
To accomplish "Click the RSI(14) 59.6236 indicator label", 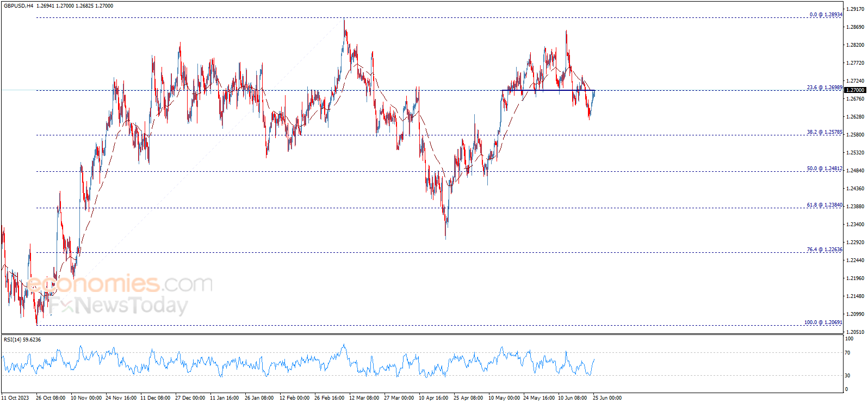I will [x=22, y=340].
